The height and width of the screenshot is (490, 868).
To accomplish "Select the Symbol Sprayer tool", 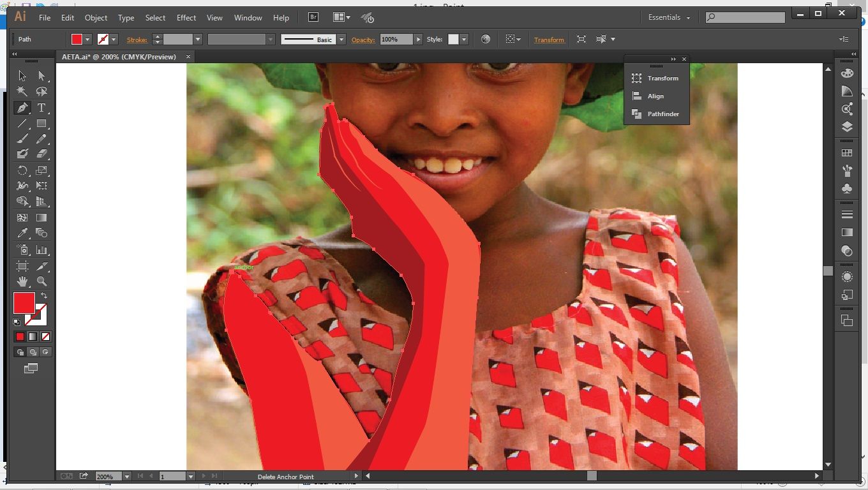I will click(x=22, y=249).
